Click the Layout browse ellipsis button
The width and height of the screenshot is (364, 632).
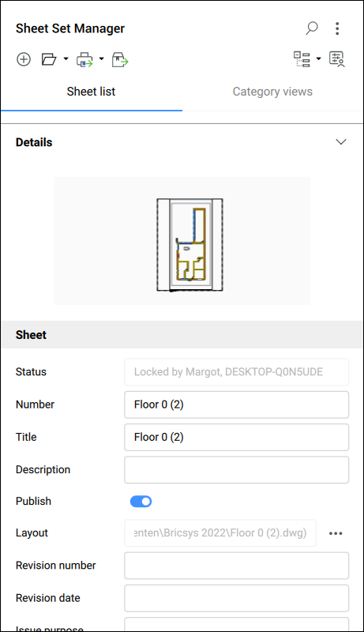pos(336,533)
